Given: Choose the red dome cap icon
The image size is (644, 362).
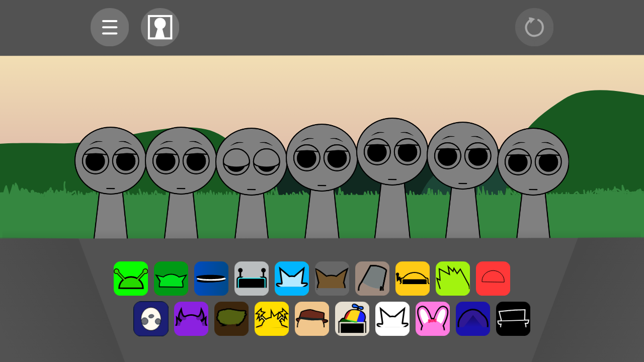Looking at the screenshot, I should [x=493, y=279].
